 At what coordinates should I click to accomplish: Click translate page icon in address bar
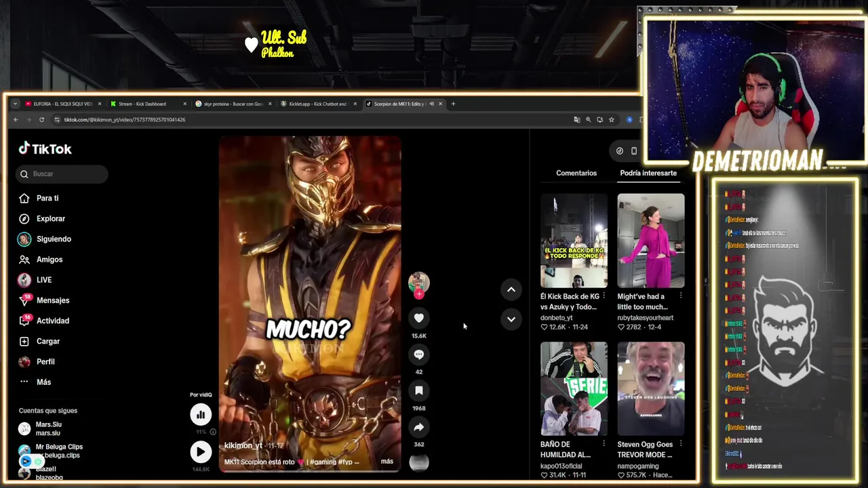pos(577,119)
